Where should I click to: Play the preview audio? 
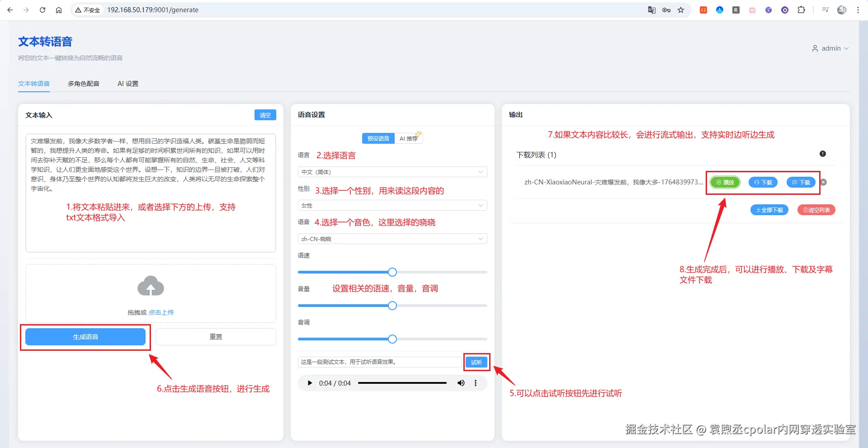coord(310,383)
